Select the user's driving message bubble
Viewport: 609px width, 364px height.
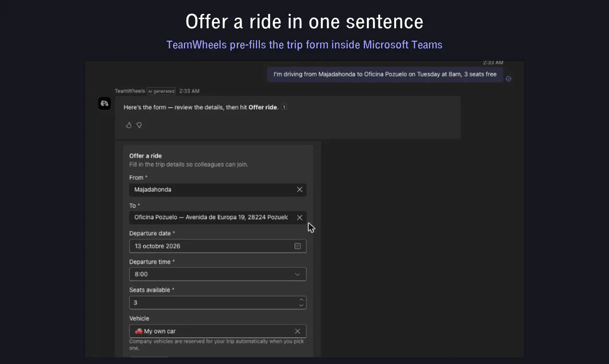[385, 74]
